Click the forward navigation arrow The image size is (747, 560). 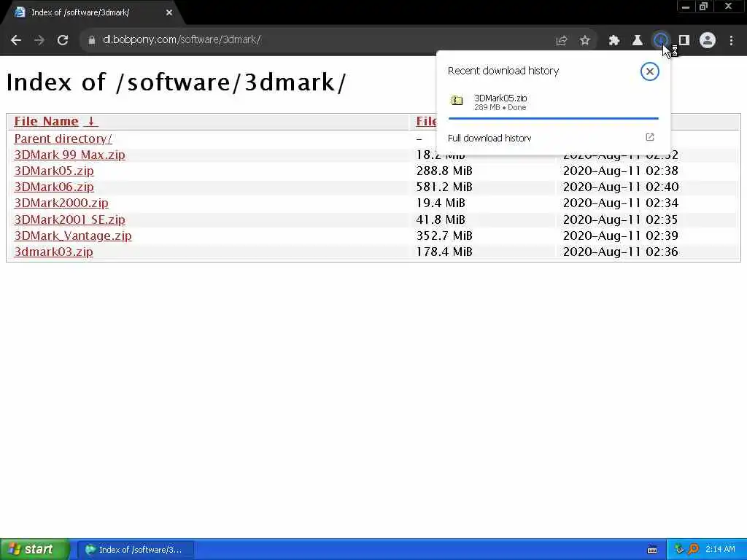[x=39, y=40]
